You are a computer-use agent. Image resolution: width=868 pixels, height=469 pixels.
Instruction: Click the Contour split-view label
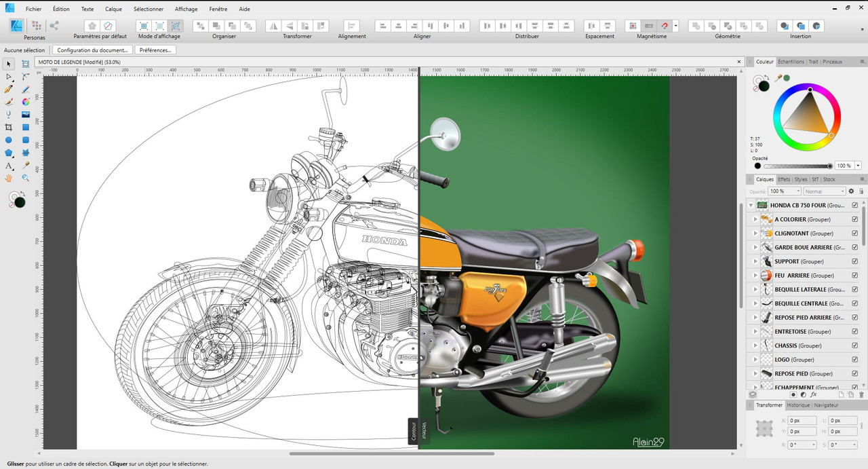(x=413, y=431)
